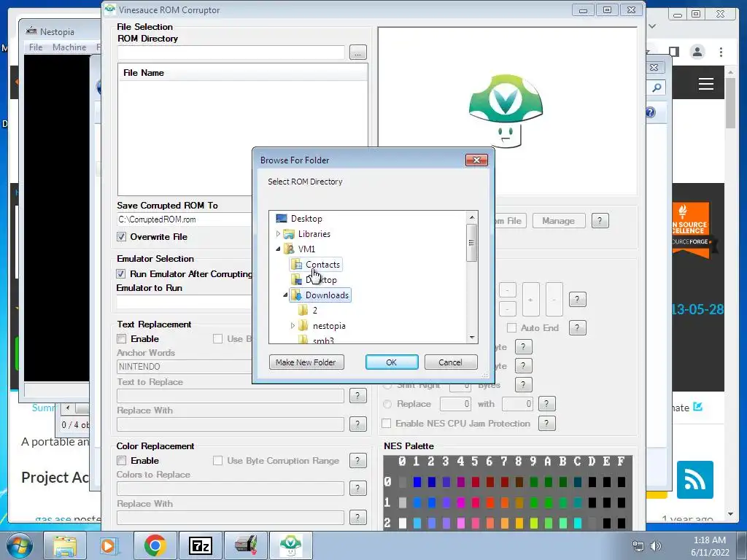Confirm folder selection with OK
Viewport: 747px width, 560px height.
[x=392, y=362]
